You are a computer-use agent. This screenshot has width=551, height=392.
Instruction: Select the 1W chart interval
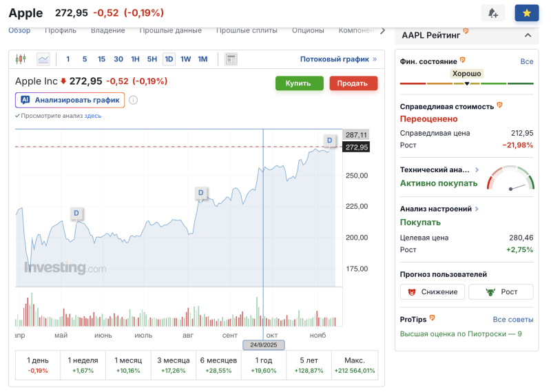tap(186, 59)
